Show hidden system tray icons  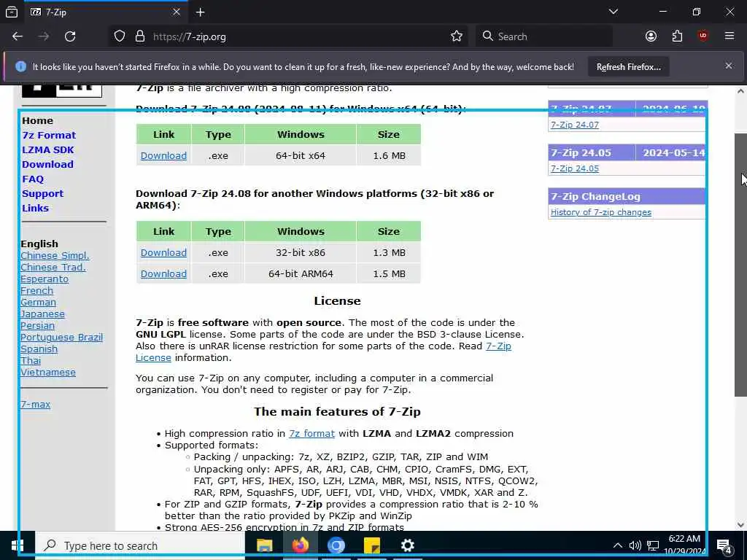click(617, 545)
